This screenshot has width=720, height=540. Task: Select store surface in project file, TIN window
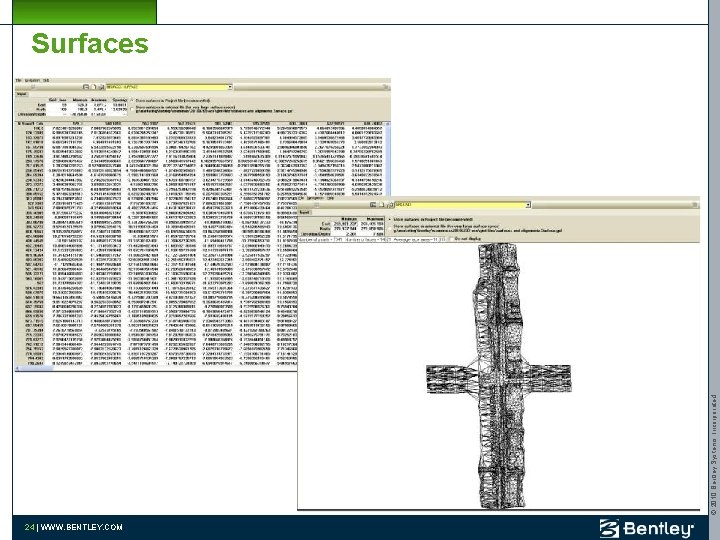(x=390, y=219)
